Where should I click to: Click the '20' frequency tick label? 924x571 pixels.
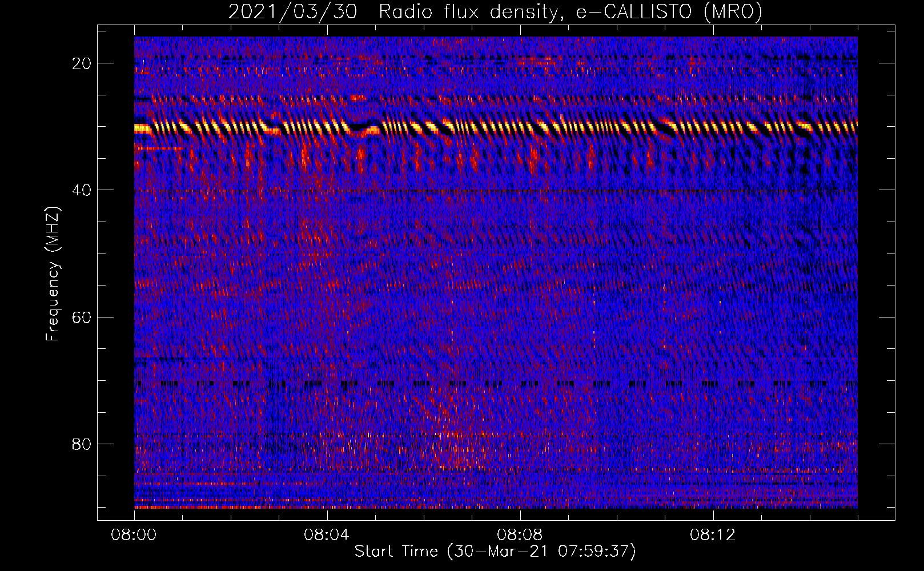(82, 63)
